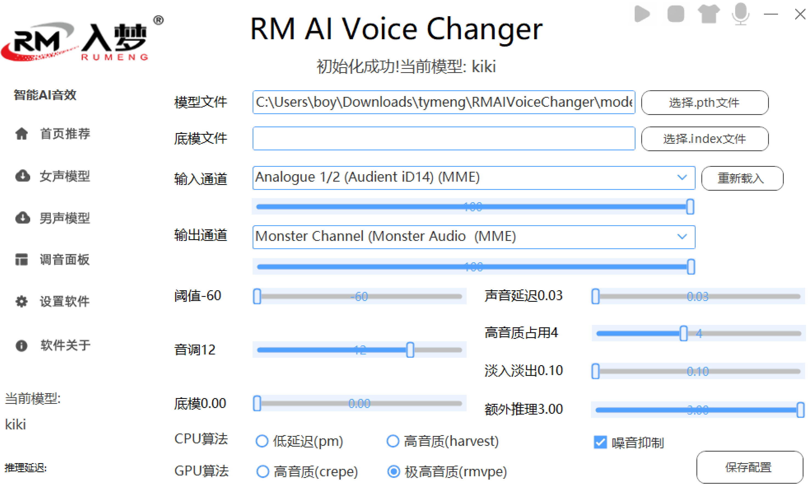Click the info icon beside 软件关于
The height and width of the screenshot is (504, 812).
click(22, 346)
